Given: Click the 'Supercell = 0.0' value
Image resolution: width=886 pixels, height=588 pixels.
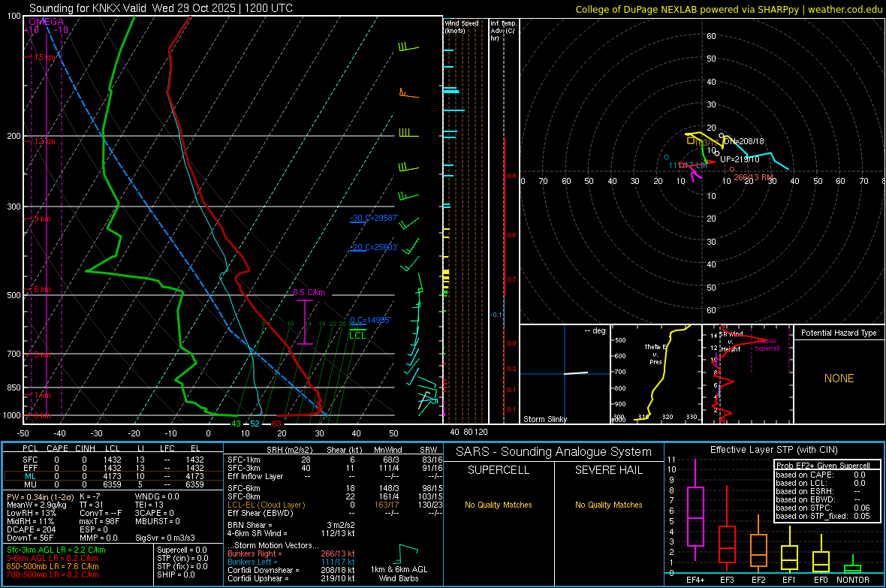Looking at the screenshot, I should coord(182,550).
